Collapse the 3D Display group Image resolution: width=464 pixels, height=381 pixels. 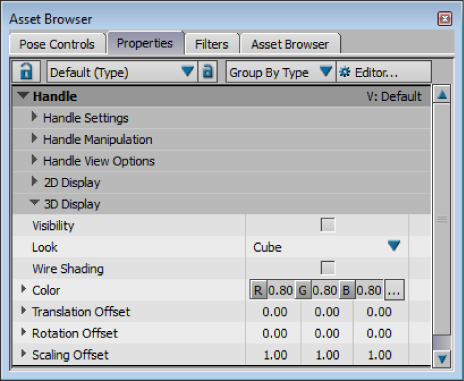point(34,203)
